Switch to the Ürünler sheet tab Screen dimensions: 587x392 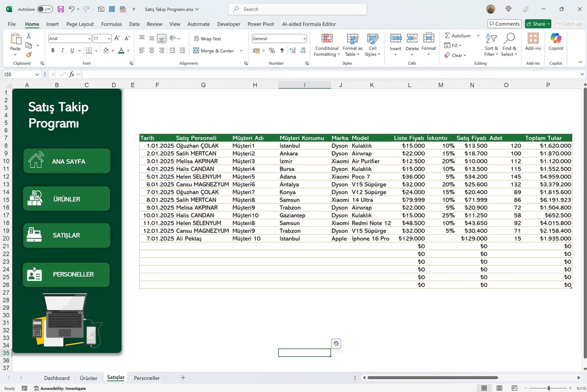[88, 378]
